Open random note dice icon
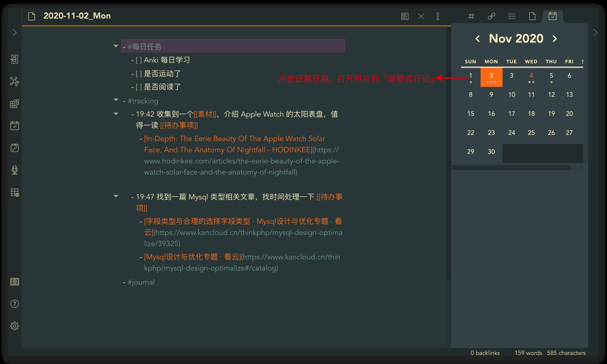The image size is (607, 364). [14, 148]
